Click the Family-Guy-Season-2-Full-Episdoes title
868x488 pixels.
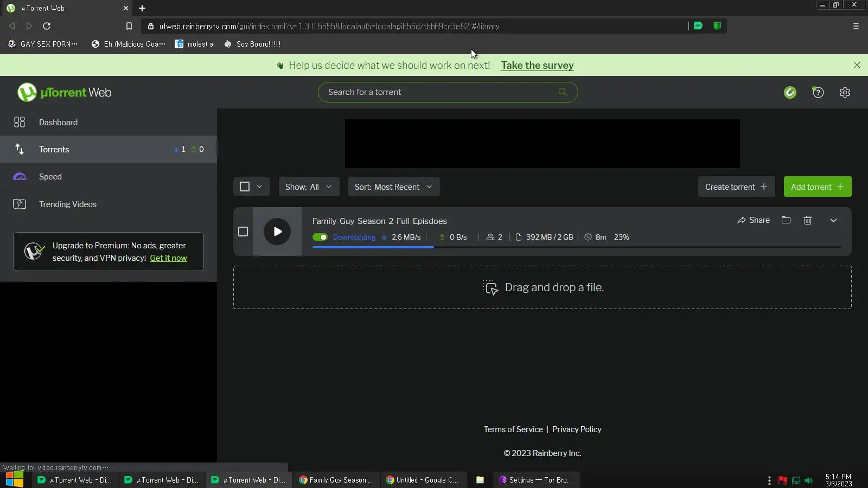click(380, 221)
